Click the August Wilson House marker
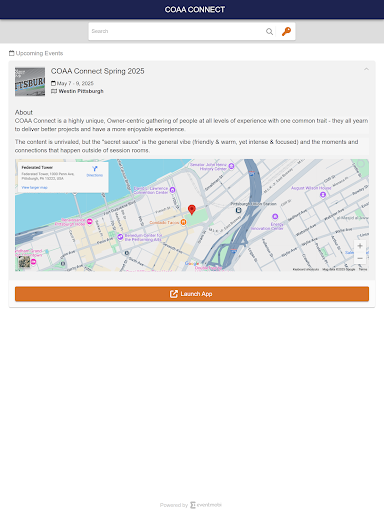The height and width of the screenshot is (512, 384). pos(323,195)
